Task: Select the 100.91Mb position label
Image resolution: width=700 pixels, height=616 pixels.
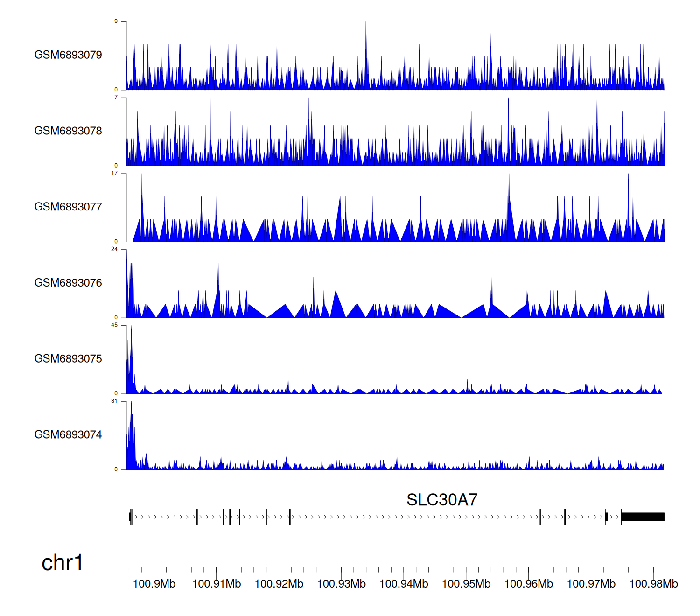Action: pos(217,584)
